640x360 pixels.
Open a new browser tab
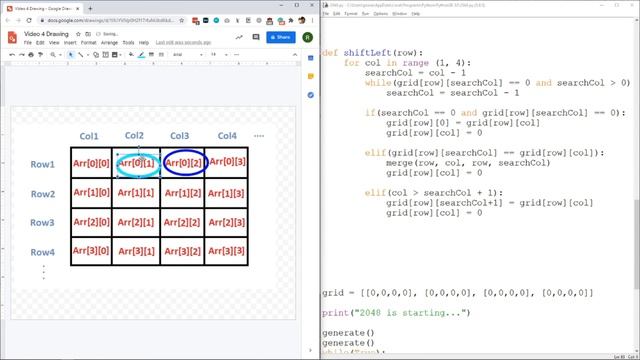pos(90,8)
